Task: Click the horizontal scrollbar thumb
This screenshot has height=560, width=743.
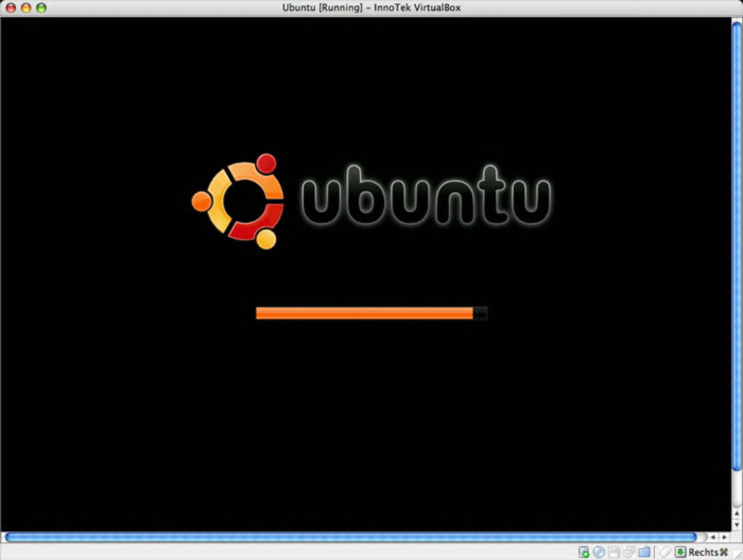Action: pyautogui.click(x=350, y=537)
